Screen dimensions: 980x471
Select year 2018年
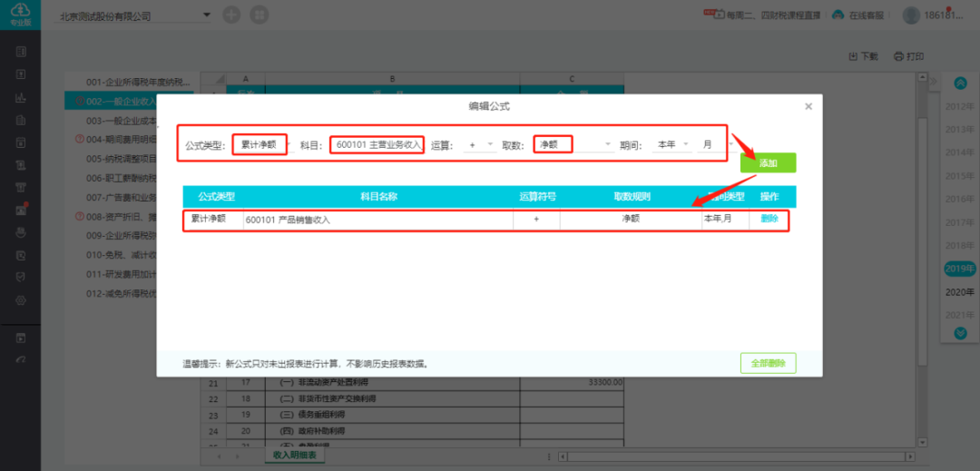[960, 246]
